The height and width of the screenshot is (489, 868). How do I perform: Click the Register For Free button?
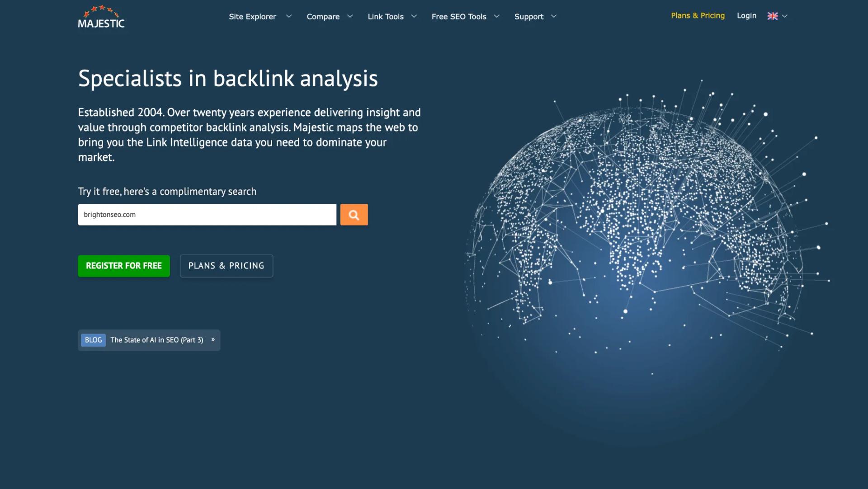(124, 266)
